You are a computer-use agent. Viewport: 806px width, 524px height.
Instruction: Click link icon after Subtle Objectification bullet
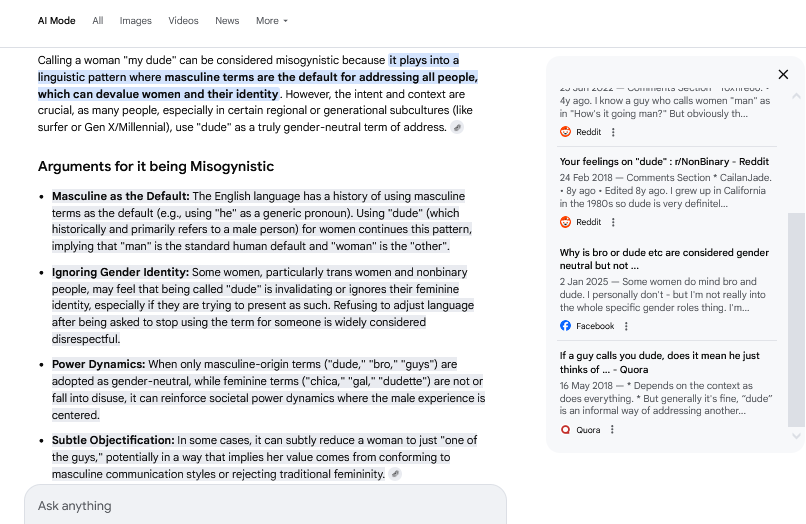click(395, 474)
